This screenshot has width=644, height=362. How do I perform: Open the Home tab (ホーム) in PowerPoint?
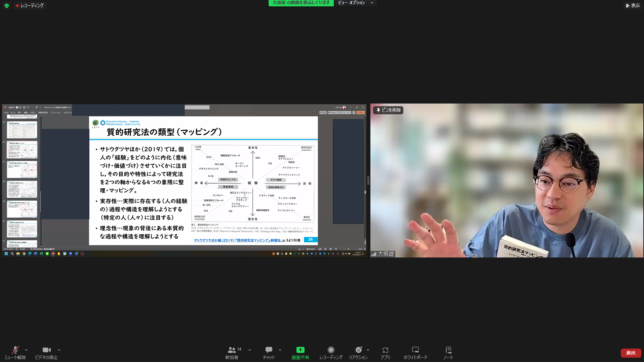[x=13, y=113]
